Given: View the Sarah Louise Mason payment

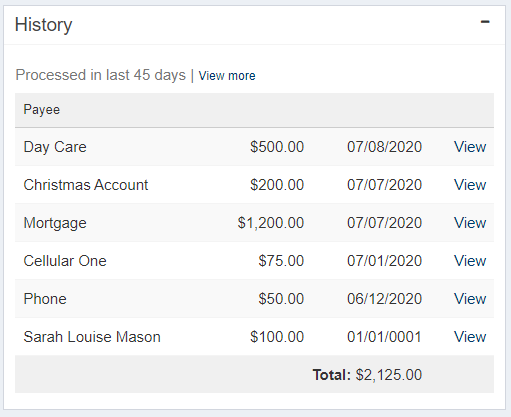Looking at the screenshot, I should tap(470, 337).
